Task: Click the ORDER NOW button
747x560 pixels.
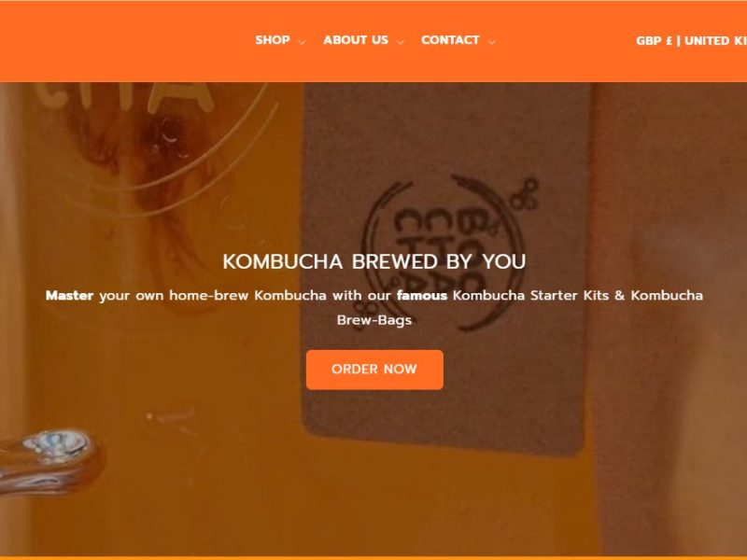Action: [374, 370]
